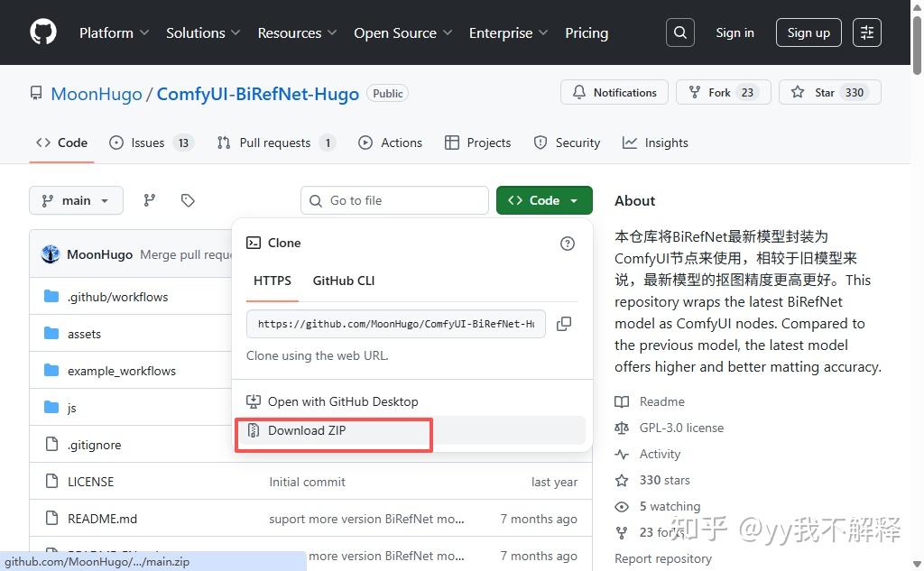The width and height of the screenshot is (924, 571).
Task: Open the keyboard shortcuts icon in header
Action: click(866, 32)
